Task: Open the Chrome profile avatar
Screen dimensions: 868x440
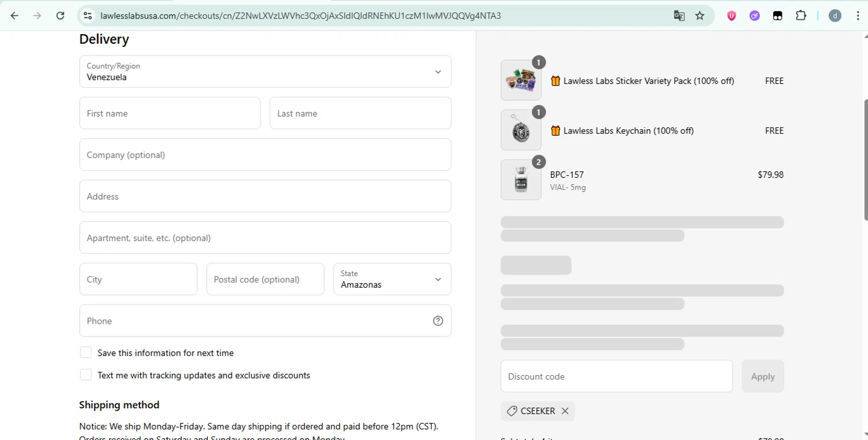Action: tap(834, 16)
